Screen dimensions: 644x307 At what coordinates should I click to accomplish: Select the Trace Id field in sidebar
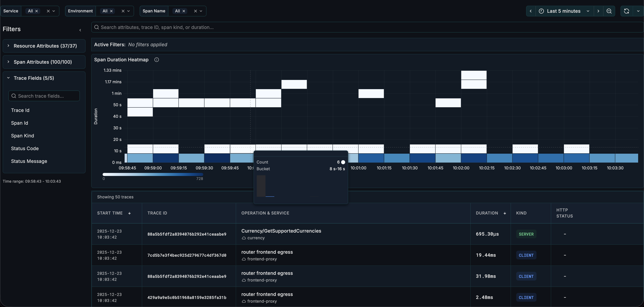(20, 110)
